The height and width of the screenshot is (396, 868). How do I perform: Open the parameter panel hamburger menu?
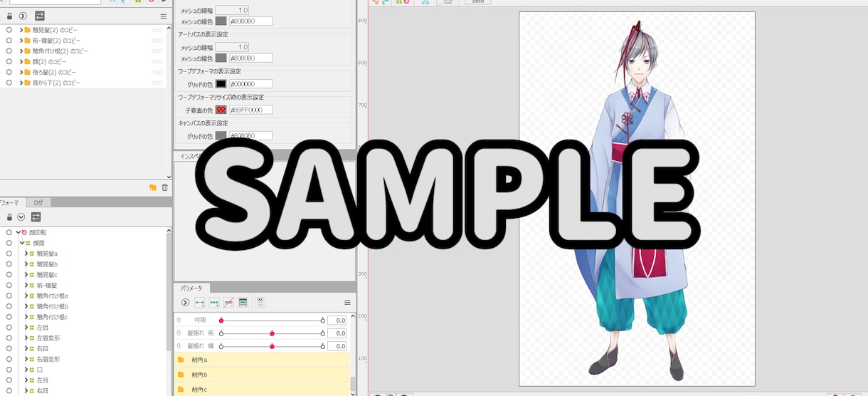[x=347, y=302]
